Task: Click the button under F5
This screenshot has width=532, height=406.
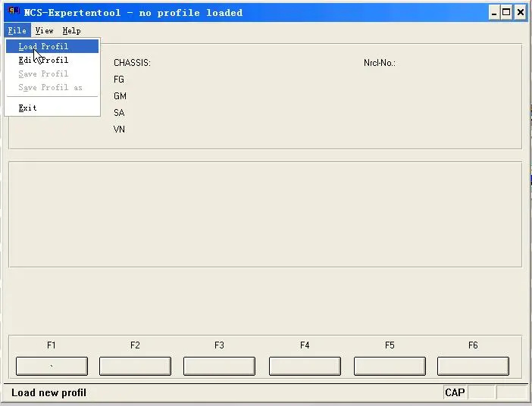Action: [x=390, y=366]
